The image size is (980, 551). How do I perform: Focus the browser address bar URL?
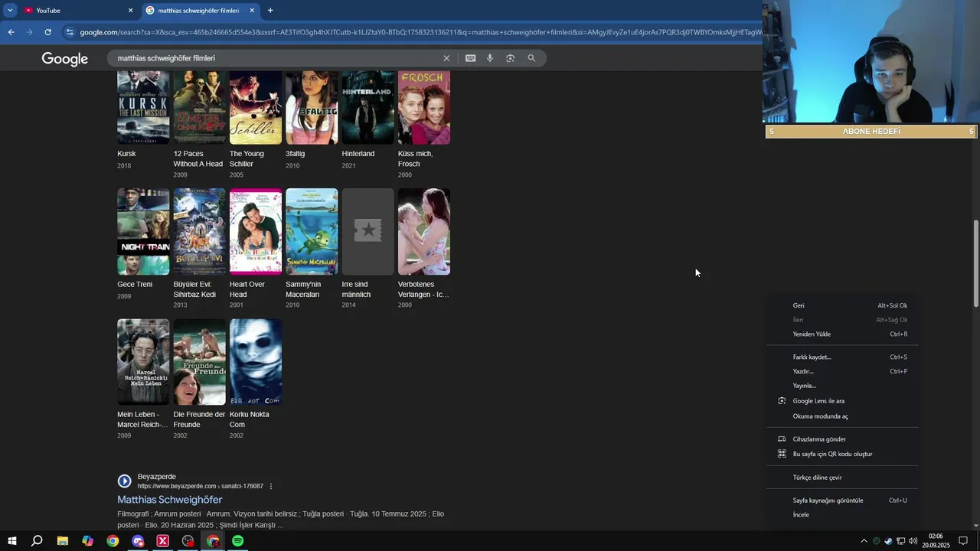pos(420,32)
